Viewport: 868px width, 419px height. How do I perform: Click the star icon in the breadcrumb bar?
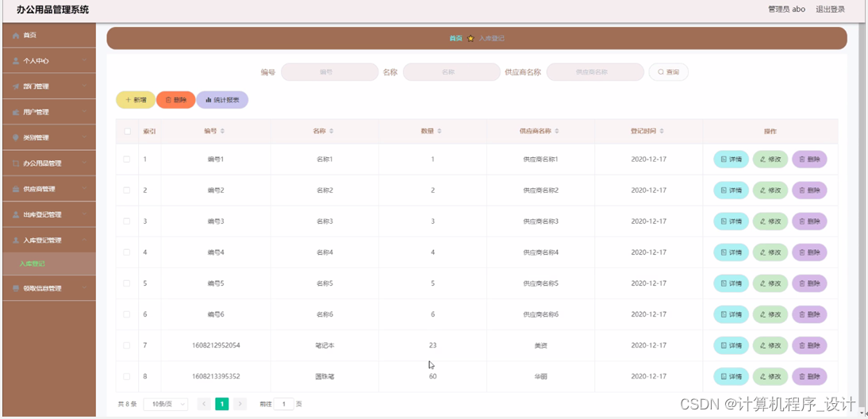(470, 38)
